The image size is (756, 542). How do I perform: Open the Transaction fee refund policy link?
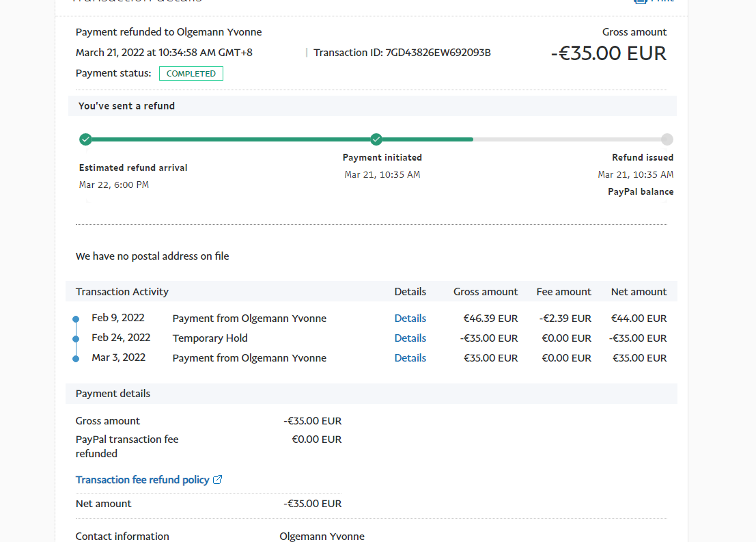coord(142,480)
